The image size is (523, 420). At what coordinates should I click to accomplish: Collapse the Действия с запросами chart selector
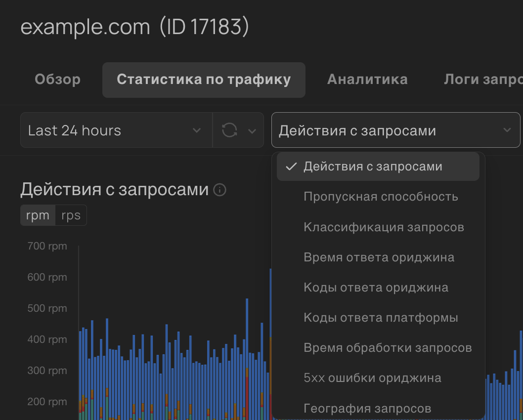click(395, 130)
